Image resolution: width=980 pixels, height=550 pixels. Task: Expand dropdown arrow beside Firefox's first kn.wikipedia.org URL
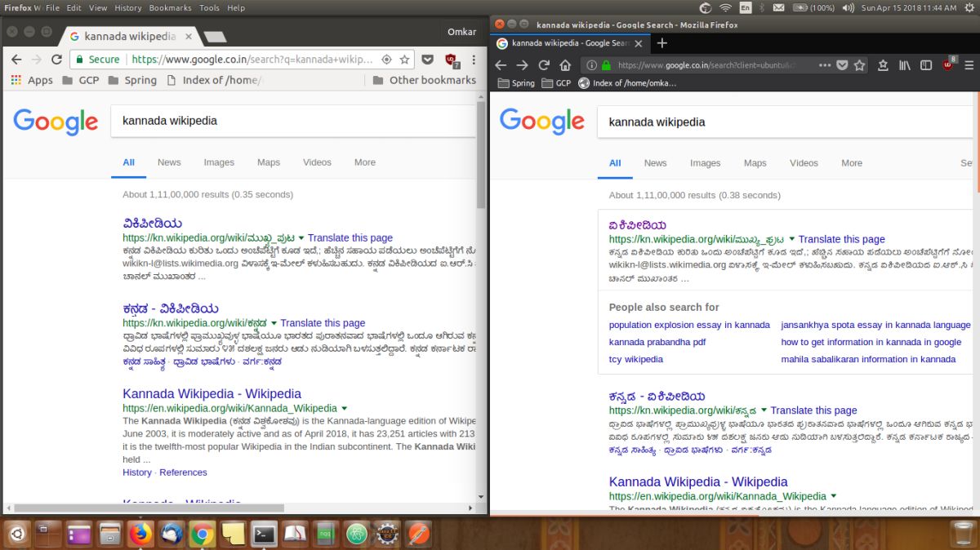792,239
